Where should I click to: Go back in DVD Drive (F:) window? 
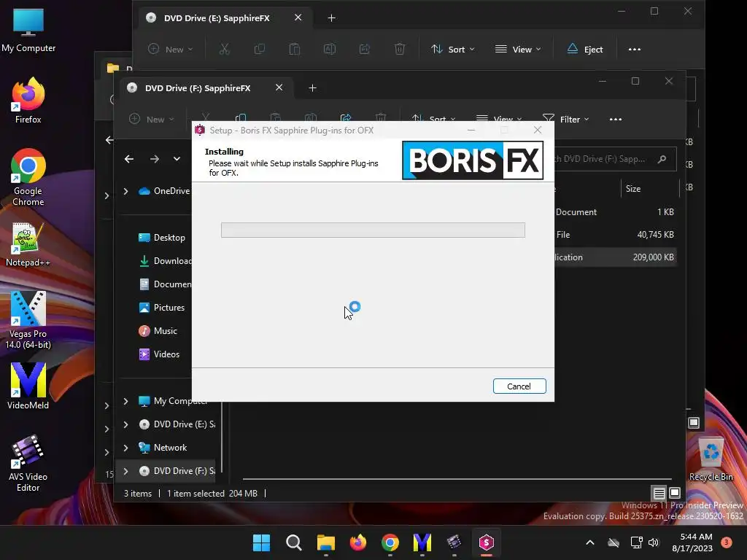[129, 159]
